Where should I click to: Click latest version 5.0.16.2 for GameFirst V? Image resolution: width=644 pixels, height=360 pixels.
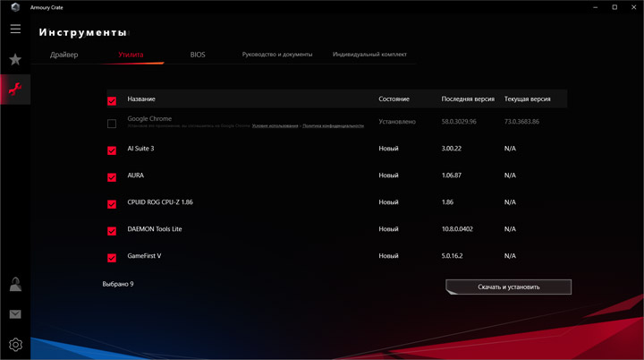click(452, 255)
